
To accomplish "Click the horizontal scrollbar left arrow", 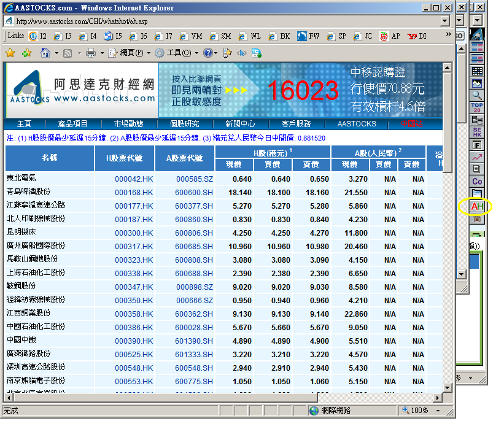I will pyautogui.click(x=9, y=398).
